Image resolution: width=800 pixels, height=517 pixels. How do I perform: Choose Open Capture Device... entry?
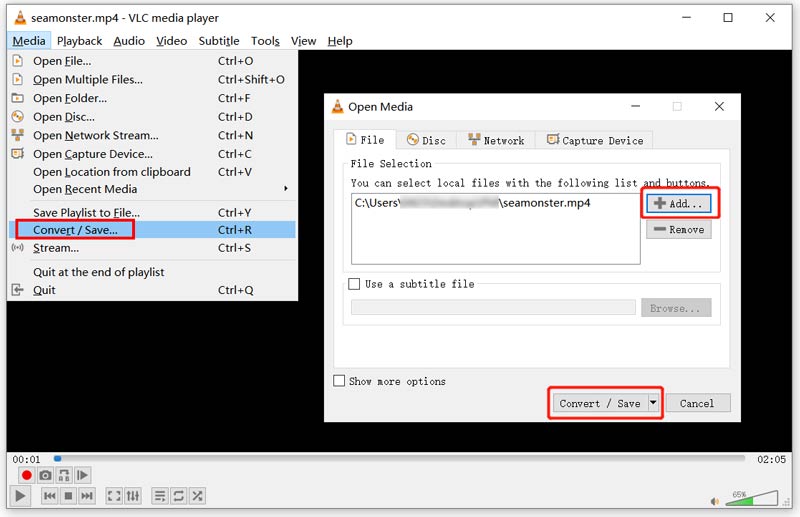[x=153, y=154]
